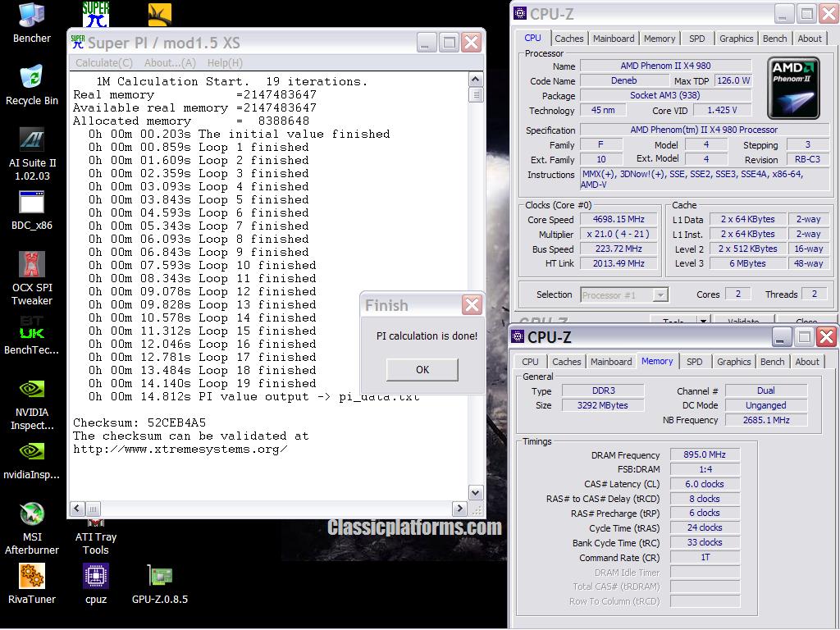
Task: Close the Finish dialog
Action: pos(472,305)
